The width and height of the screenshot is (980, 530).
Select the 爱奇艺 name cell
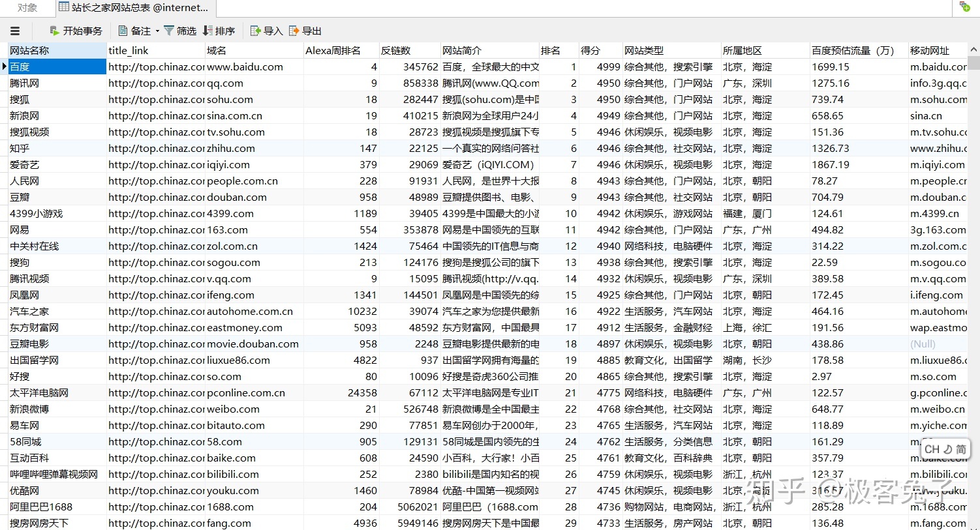coord(57,164)
